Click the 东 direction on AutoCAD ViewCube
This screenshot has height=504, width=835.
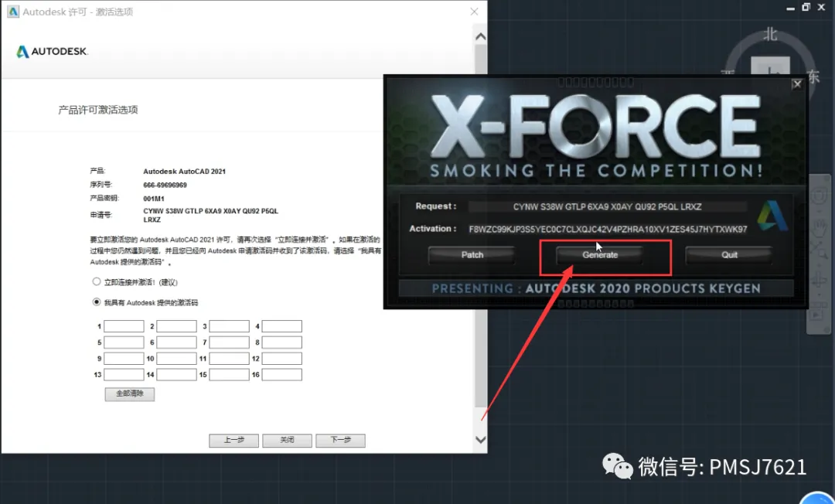point(813,76)
